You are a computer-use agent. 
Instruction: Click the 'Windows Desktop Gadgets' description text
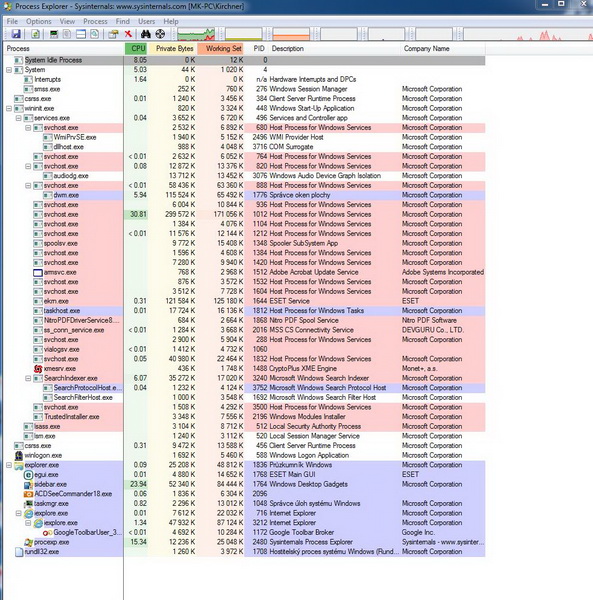tap(308, 484)
